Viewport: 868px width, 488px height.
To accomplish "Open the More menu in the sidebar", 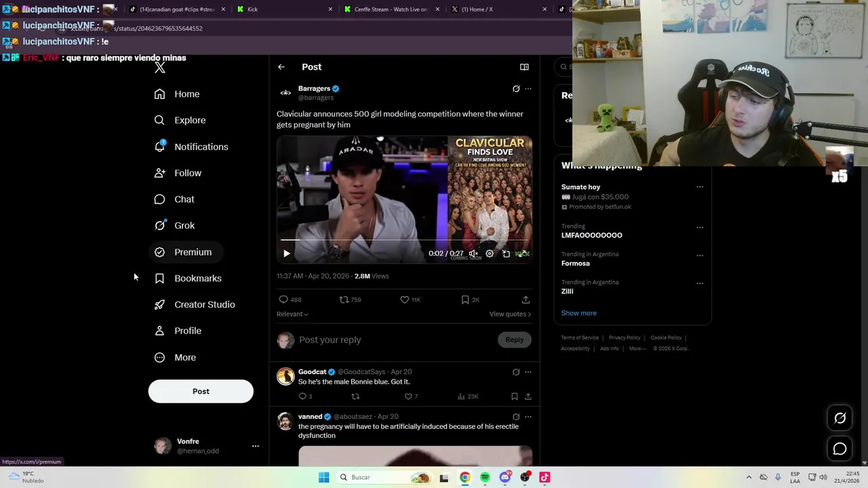I will (175, 357).
